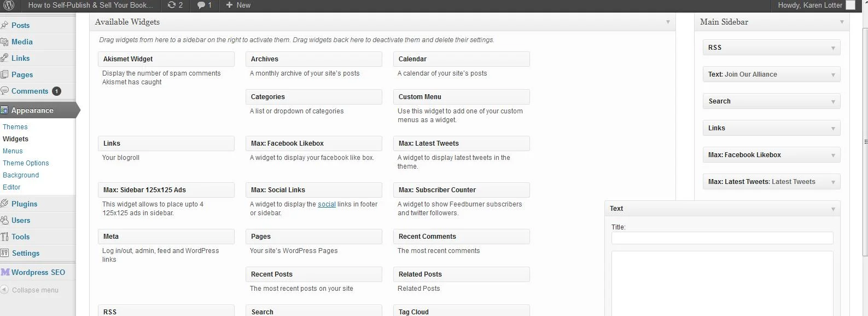
Task: Open the updates icon in admin bar
Action: [x=172, y=5]
